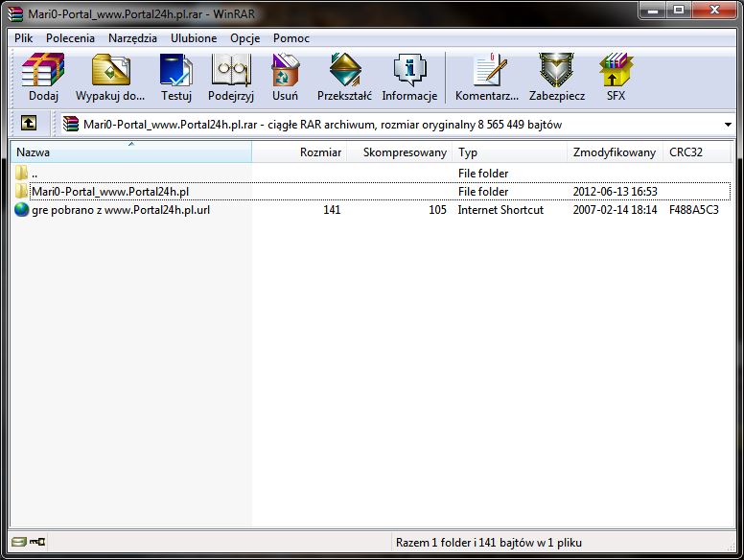Click the 2012-06-13 16:53 modified date
The image size is (744, 560).
(615, 192)
